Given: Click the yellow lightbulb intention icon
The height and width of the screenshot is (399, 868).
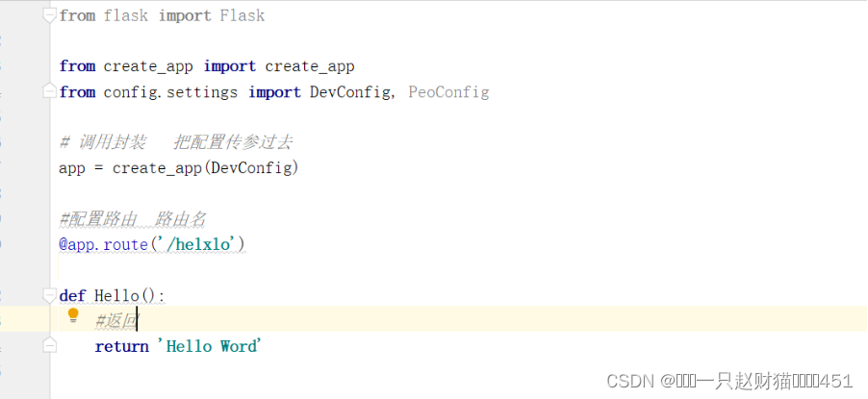Looking at the screenshot, I should (x=73, y=316).
